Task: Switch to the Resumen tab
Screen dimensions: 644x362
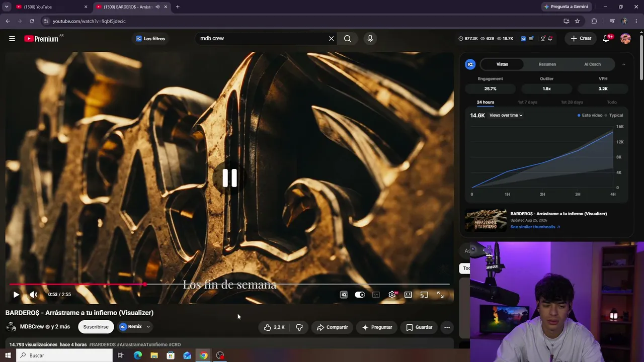Action: (x=547, y=64)
